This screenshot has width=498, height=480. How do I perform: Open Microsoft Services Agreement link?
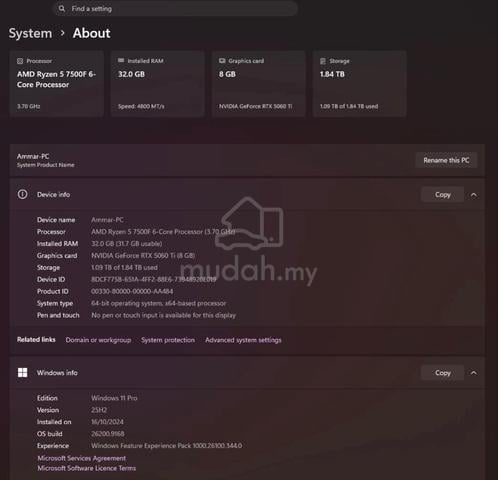(81, 458)
